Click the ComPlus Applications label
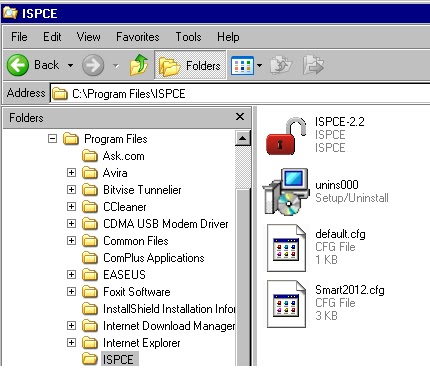 click(154, 258)
